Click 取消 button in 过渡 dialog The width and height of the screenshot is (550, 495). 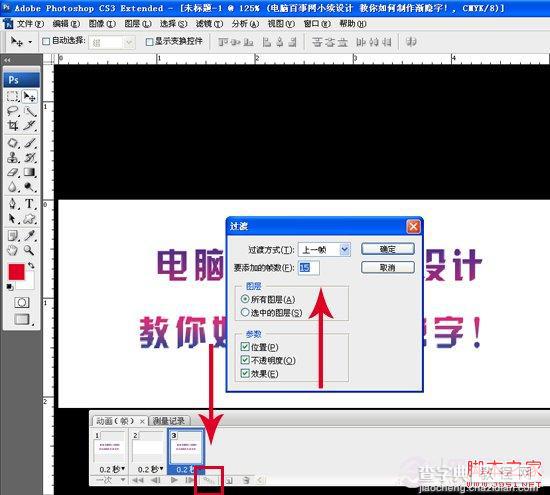[388, 268]
